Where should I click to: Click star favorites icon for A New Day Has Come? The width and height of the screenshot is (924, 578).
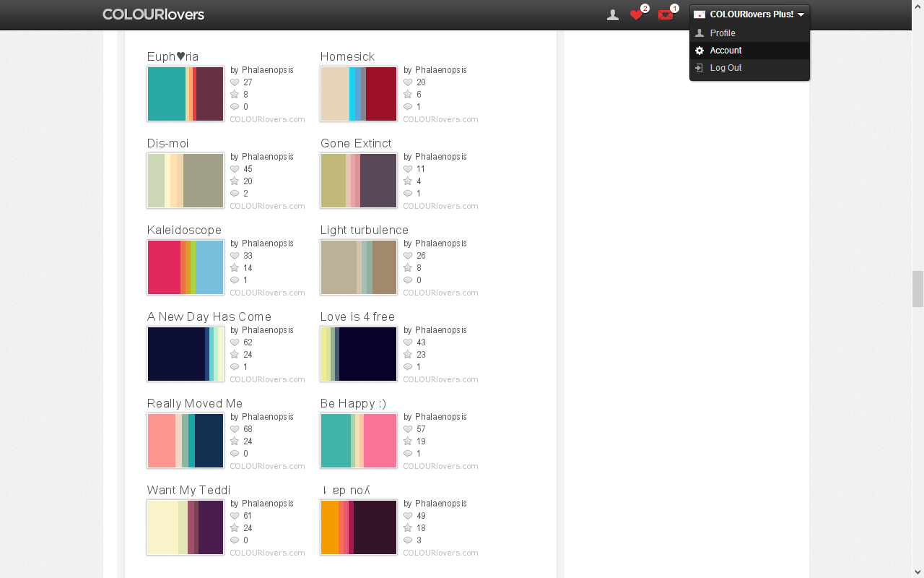pos(235,355)
